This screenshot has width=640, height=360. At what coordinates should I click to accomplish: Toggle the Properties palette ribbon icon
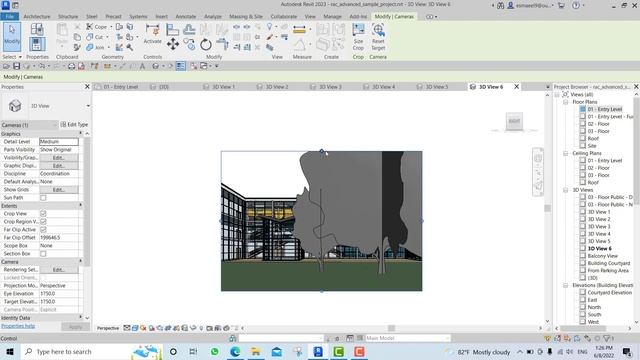[37, 44]
